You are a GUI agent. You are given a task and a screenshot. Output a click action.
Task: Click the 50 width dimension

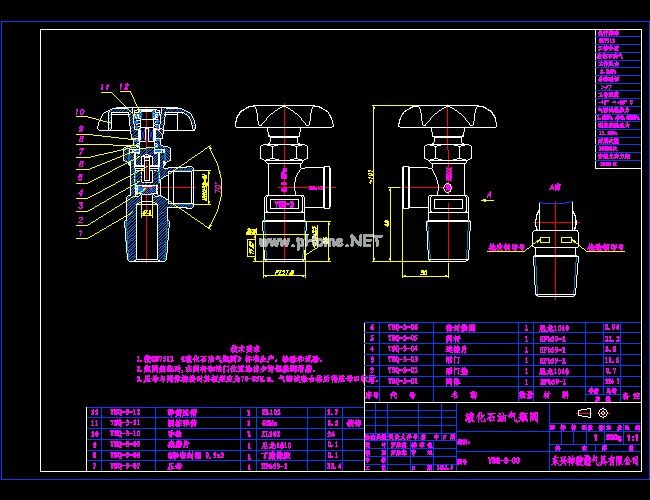pos(424,273)
